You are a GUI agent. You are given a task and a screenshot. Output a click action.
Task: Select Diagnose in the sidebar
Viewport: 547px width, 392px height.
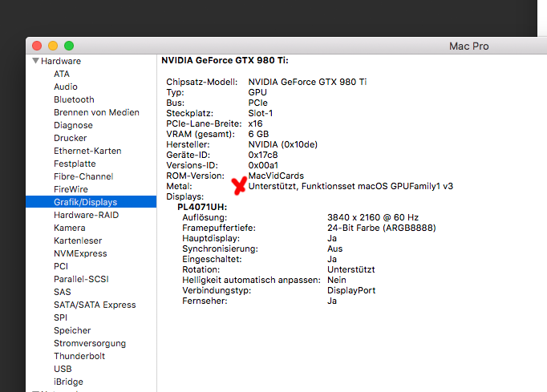(73, 125)
